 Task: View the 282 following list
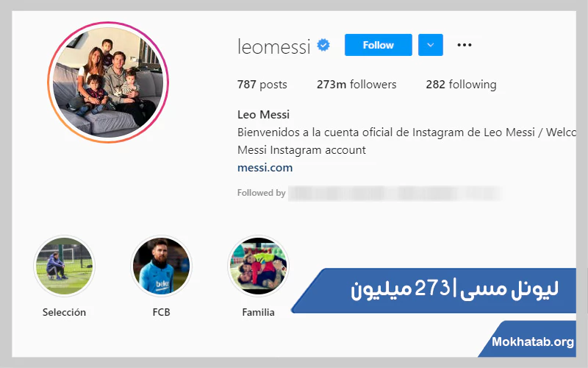[461, 85]
